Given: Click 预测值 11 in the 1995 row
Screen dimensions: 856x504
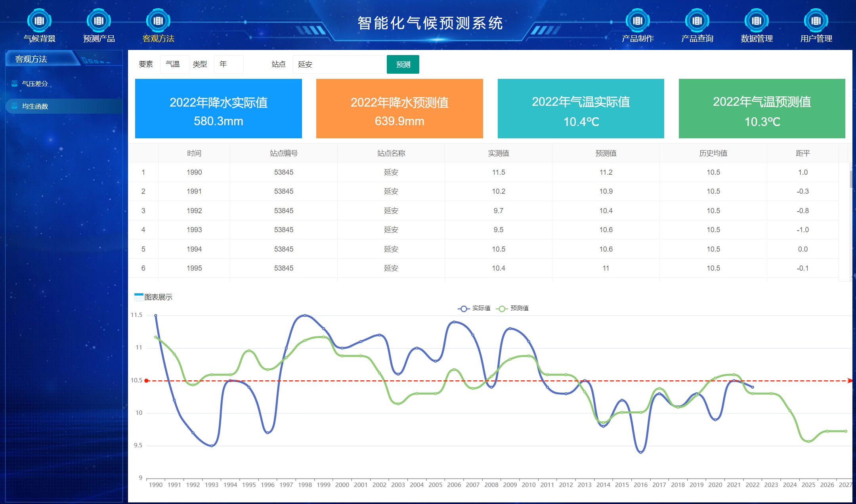Looking at the screenshot, I should tap(606, 268).
